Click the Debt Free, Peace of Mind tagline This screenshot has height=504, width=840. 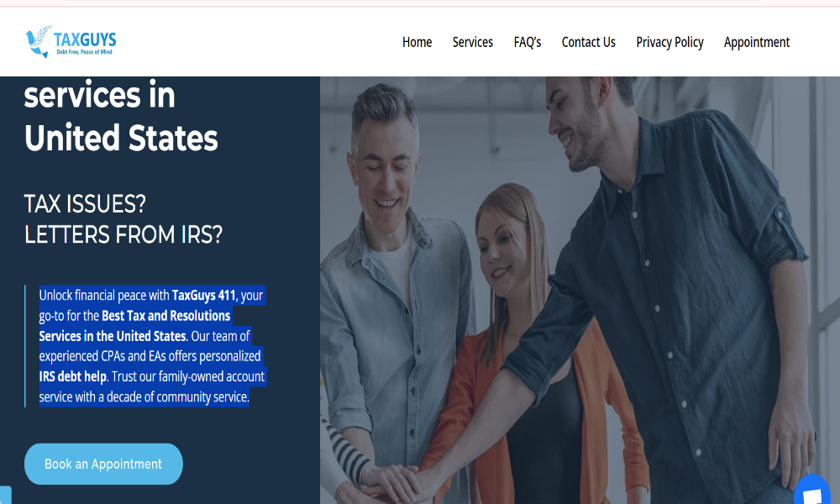click(85, 52)
